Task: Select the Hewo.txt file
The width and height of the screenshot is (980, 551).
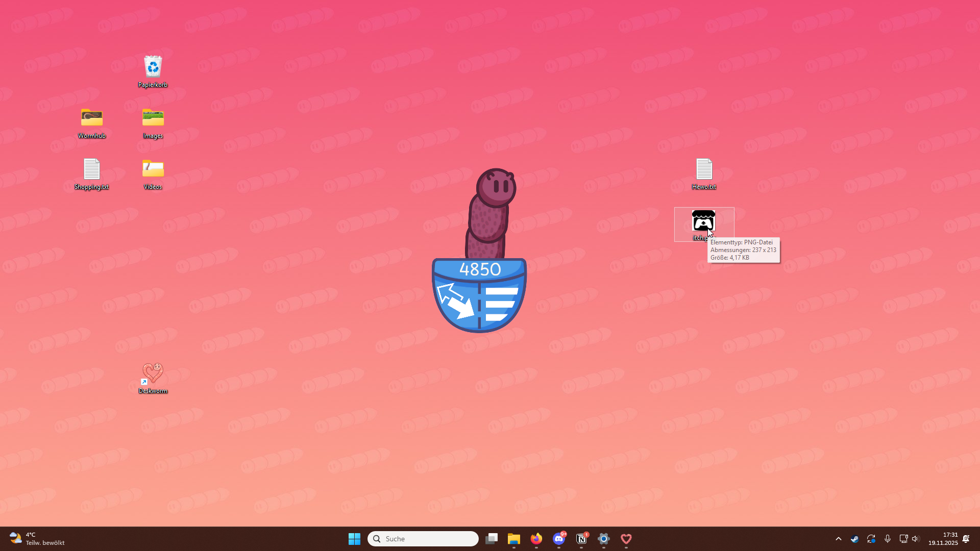Action: pos(704,169)
